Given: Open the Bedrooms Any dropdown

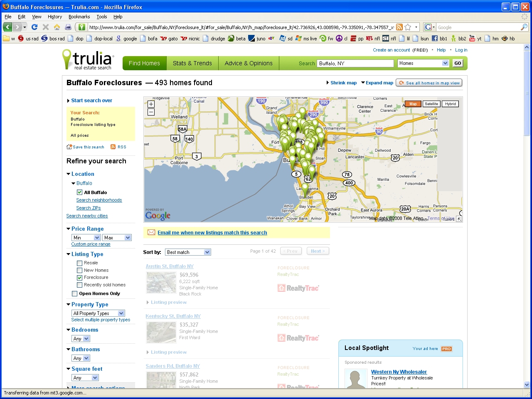Looking at the screenshot, I should [x=81, y=338].
